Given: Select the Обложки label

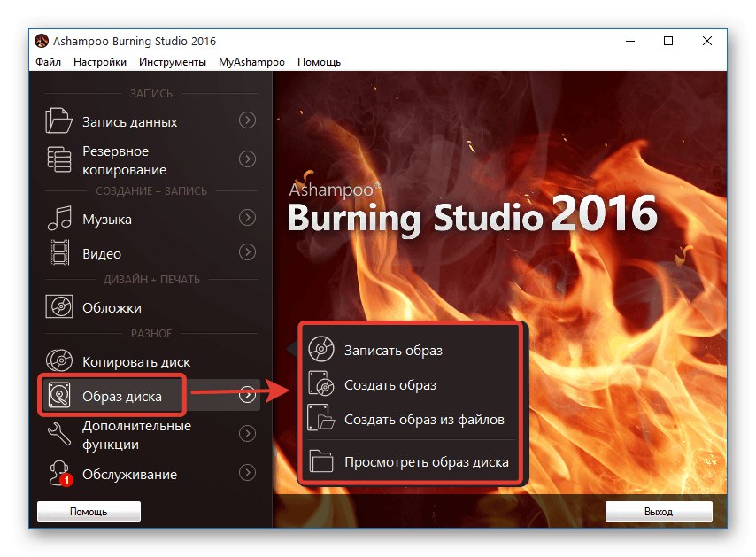Looking at the screenshot, I should point(112,307).
